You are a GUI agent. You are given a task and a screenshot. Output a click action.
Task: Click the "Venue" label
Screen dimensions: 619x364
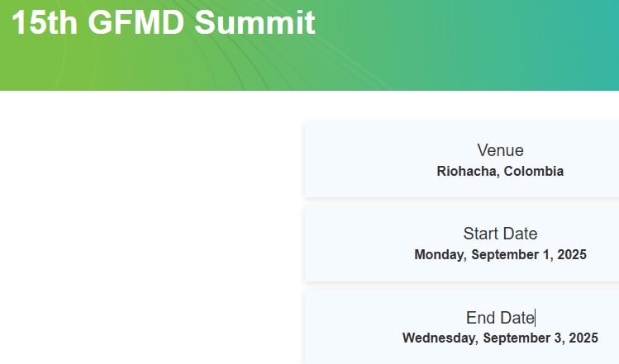tap(500, 150)
